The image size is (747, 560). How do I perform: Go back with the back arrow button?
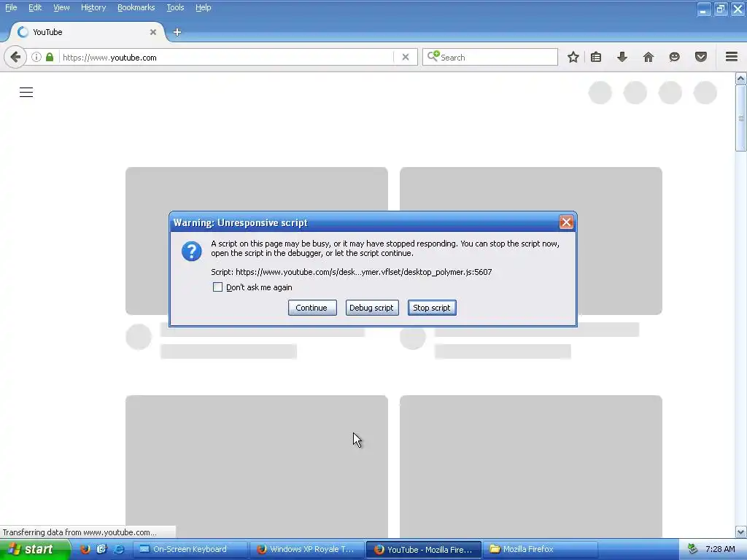(x=15, y=57)
